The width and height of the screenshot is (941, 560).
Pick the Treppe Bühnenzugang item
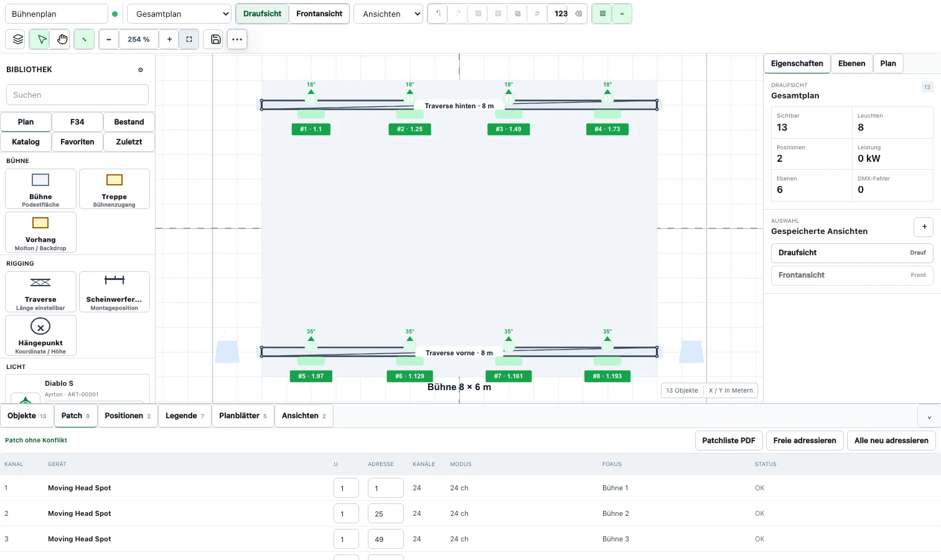[115, 189]
